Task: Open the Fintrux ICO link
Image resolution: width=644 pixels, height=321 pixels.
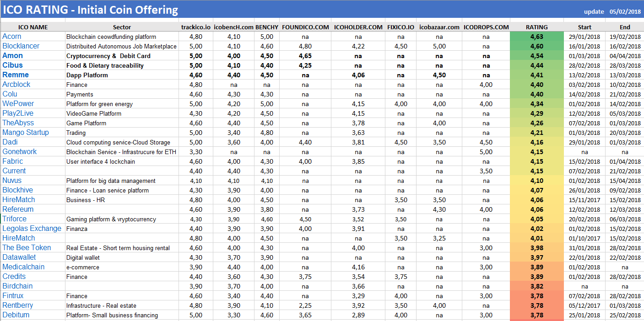Action: (13, 296)
